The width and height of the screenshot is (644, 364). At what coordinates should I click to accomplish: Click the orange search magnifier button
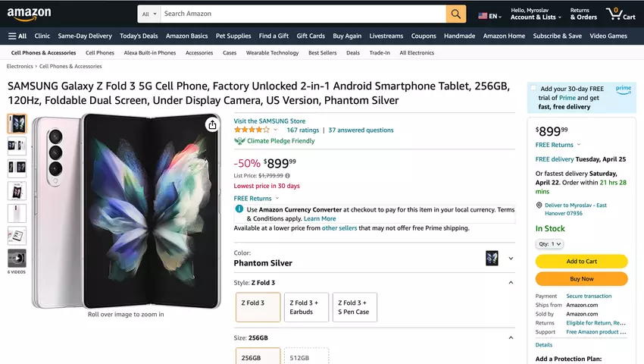[x=455, y=14]
